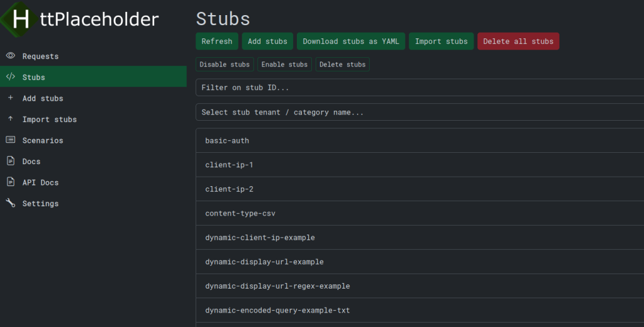Expand the client-ip-1 stub row

[419, 165]
